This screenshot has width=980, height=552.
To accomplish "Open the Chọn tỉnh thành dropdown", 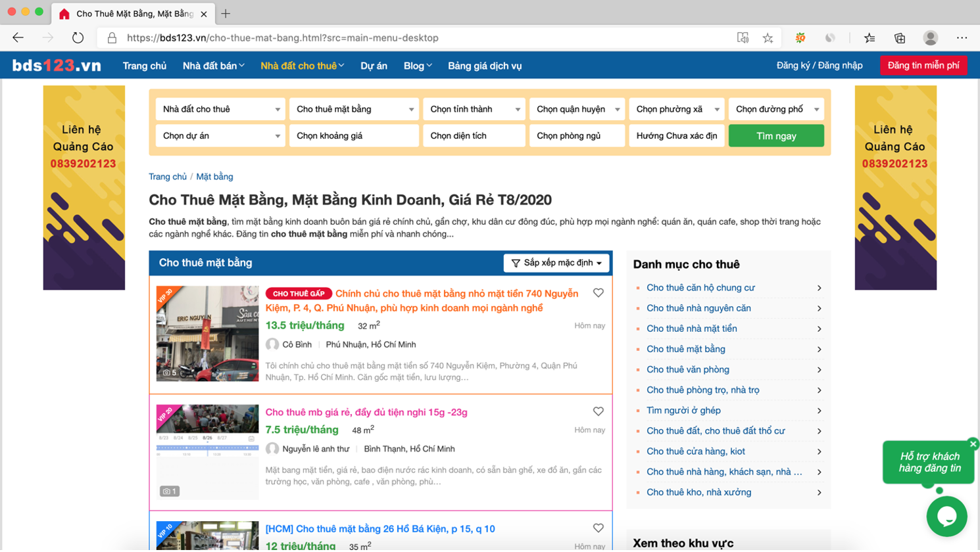I will pyautogui.click(x=474, y=109).
